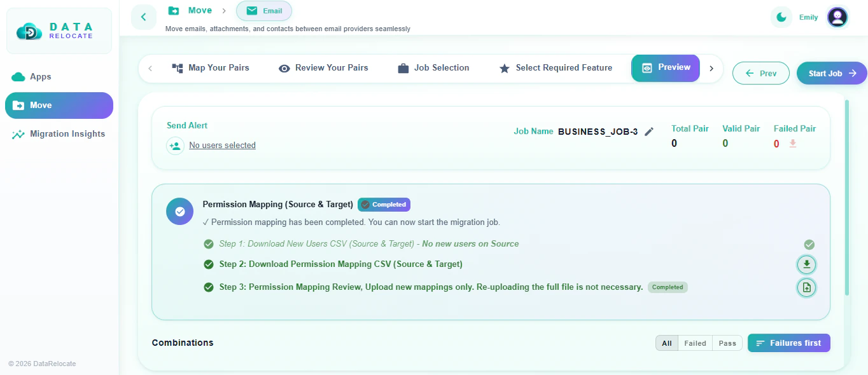Viewport: 868px width, 375px height.
Task: Click the Step 1 right-side check status icon
Action: (x=809, y=245)
